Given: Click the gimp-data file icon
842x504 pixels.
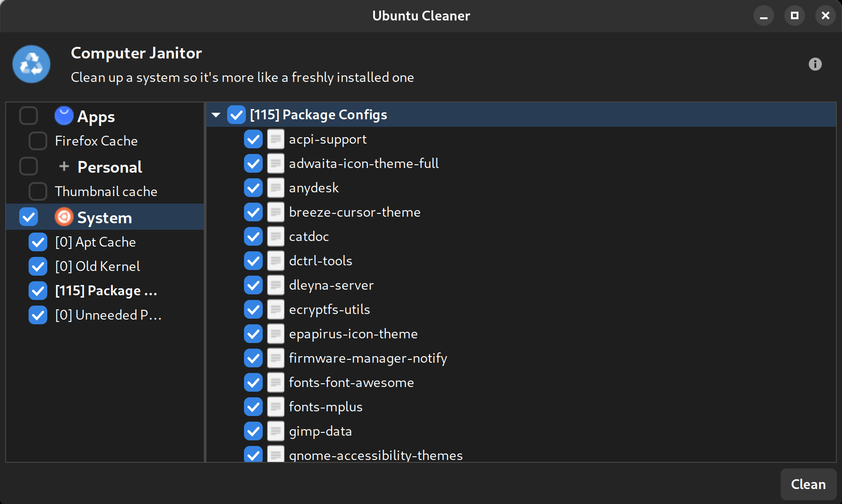Looking at the screenshot, I should (275, 431).
